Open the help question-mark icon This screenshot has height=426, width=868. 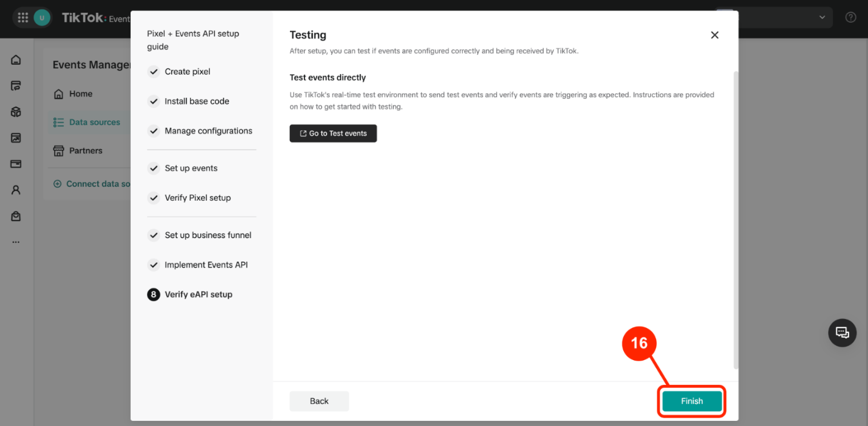coord(851,17)
